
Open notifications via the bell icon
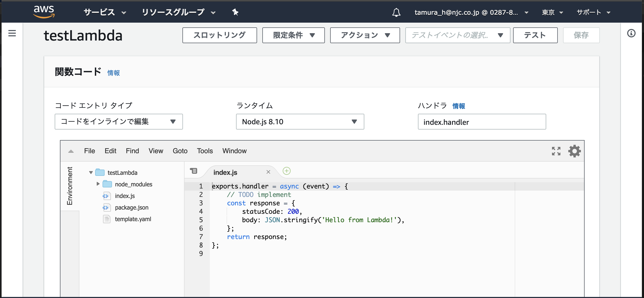click(396, 12)
